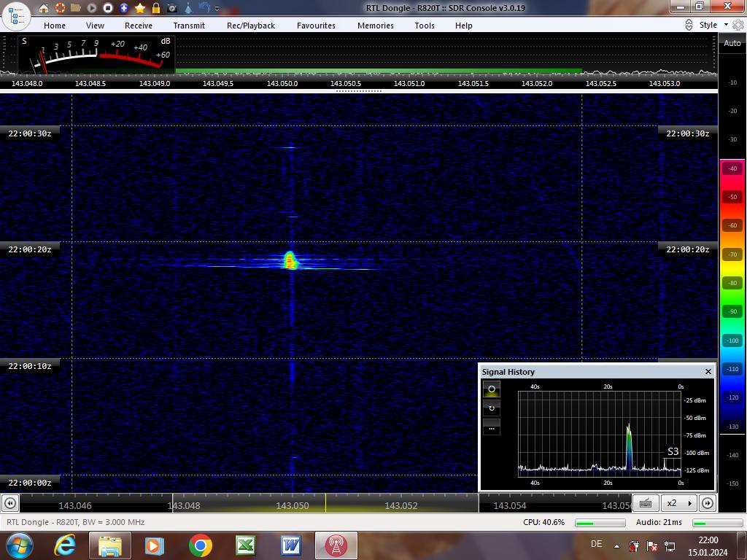Open the Memories ribbon tab
This screenshot has height=560, width=747.
click(376, 26)
